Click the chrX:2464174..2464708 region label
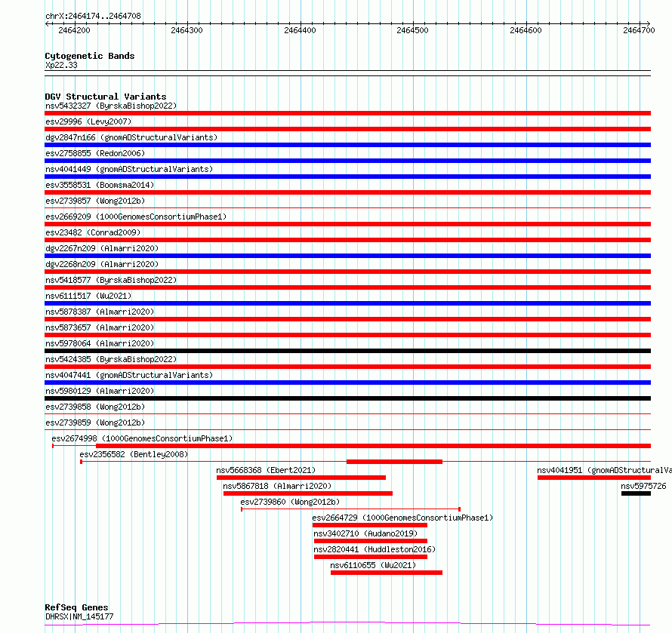The height and width of the screenshot is (633, 672). point(93,16)
